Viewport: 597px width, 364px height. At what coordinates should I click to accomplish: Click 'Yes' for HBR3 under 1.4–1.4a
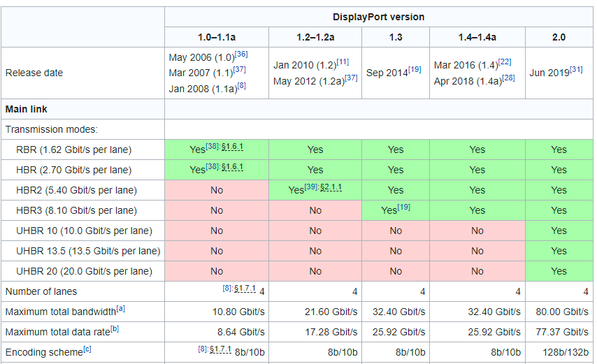pyautogui.click(x=477, y=210)
